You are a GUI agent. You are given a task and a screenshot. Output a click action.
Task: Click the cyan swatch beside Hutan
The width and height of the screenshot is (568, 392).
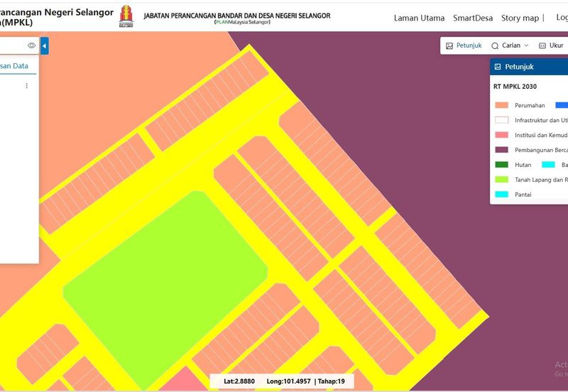click(548, 165)
